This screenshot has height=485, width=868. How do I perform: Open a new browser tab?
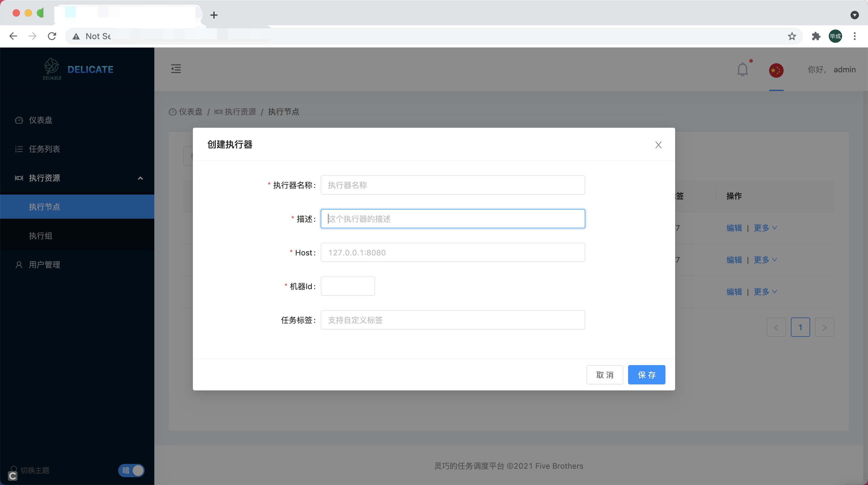214,15
